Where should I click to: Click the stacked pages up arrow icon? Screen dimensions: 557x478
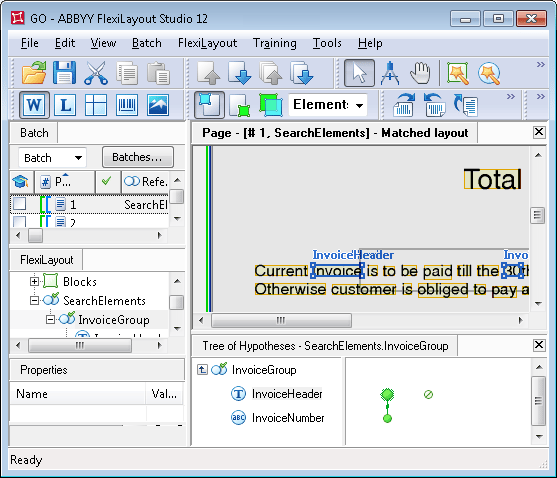tap(271, 73)
